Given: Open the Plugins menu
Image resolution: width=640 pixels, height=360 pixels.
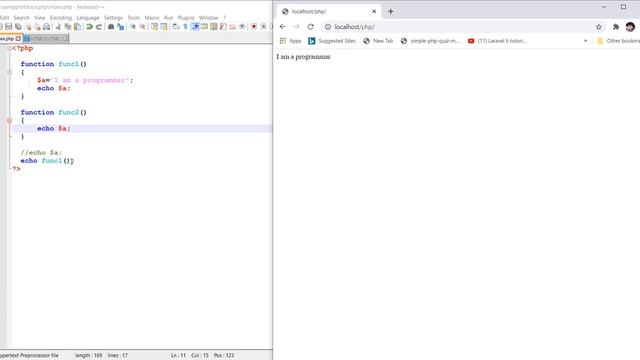Looking at the screenshot, I should click(186, 18).
